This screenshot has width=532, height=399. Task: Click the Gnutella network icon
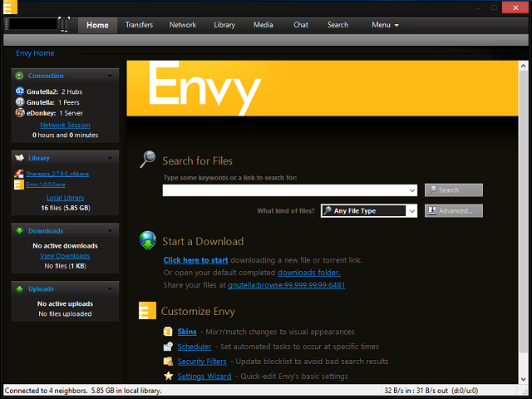click(20, 101)
